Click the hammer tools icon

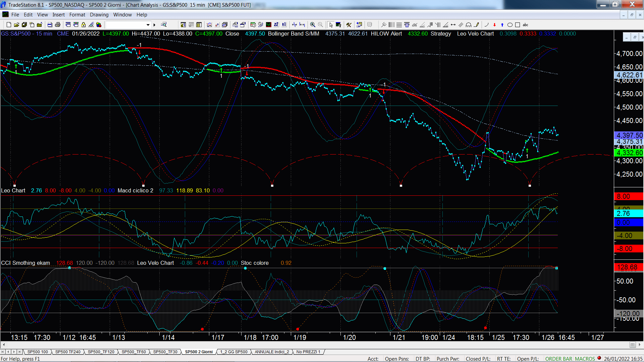pos(349,24)
